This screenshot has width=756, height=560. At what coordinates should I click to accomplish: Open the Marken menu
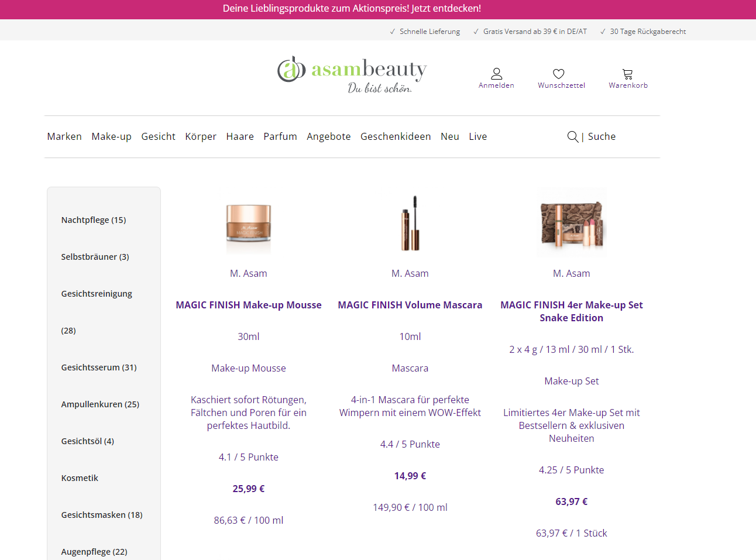coord(64,136)
